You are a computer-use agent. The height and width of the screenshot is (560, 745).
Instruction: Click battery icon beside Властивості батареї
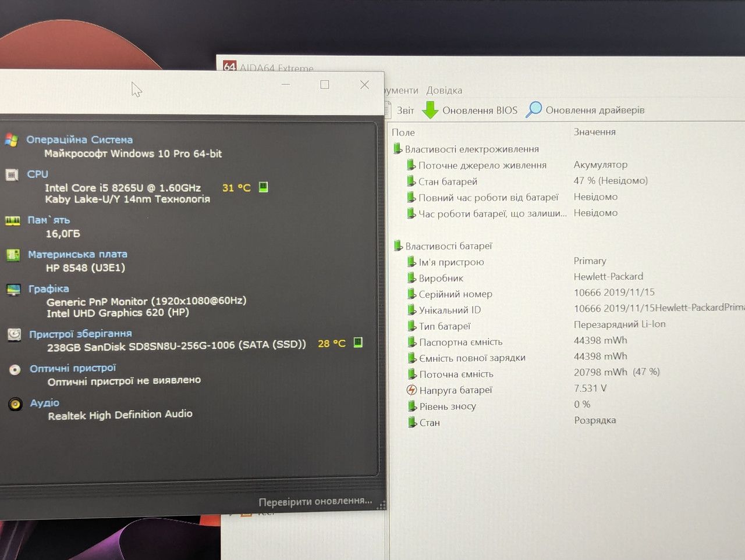point(398,246)
